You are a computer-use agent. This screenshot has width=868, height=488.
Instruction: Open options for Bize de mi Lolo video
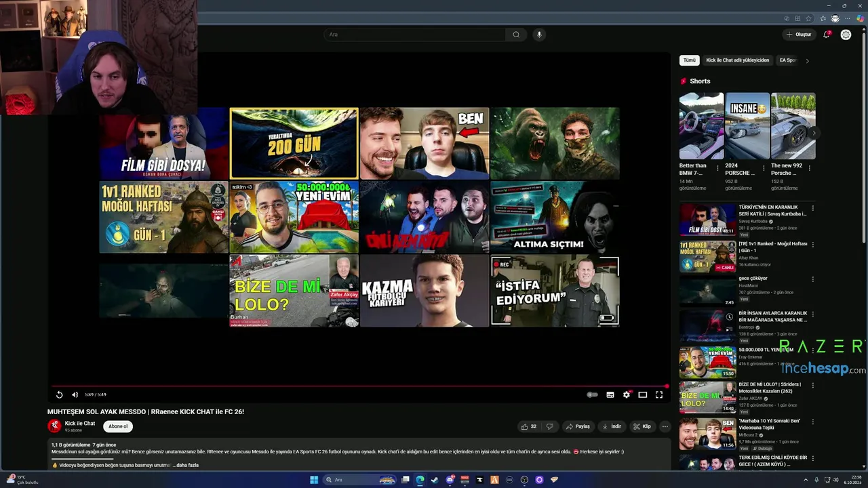coord(812,386)
